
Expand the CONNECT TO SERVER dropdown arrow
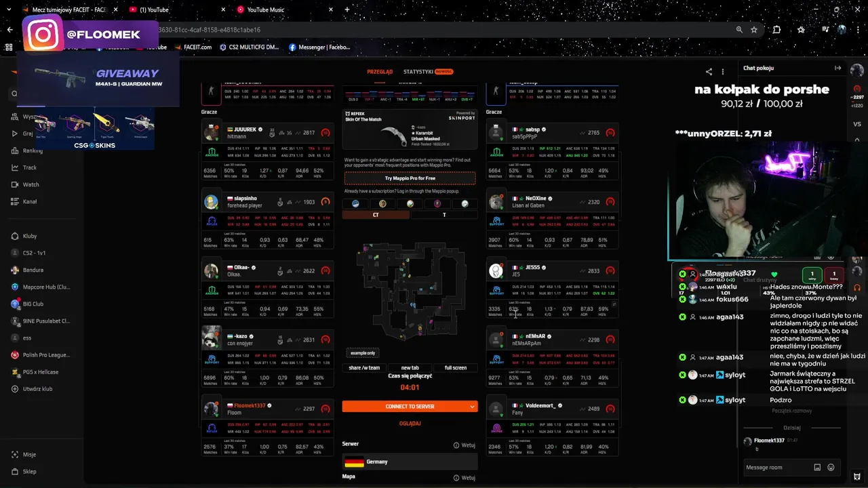point(472,407)
